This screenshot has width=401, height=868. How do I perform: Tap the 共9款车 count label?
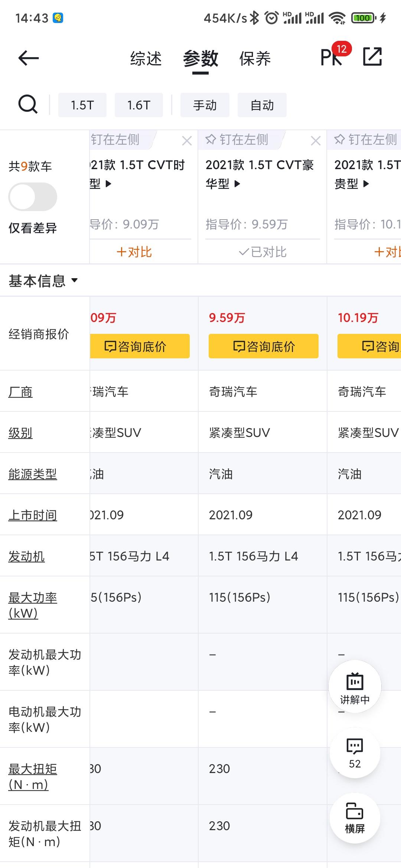click(x=30, y=167)
